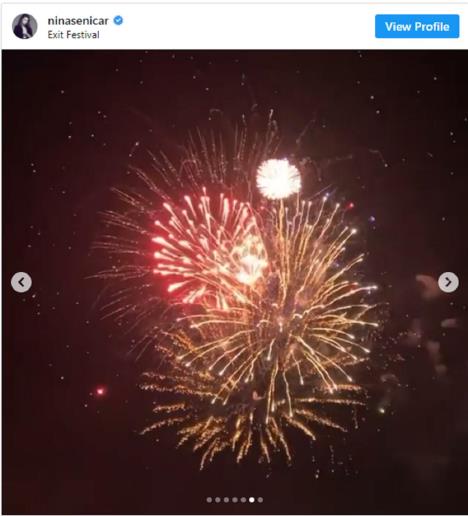Screen dimensions: 468x516
Task: Select the third carousel dot
Action: point(226,500)
